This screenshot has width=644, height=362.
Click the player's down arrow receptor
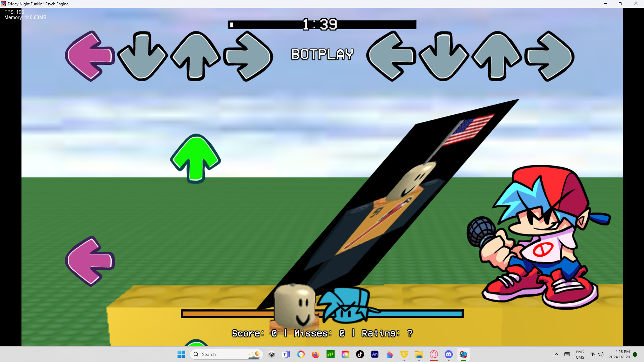pos(444,56)
